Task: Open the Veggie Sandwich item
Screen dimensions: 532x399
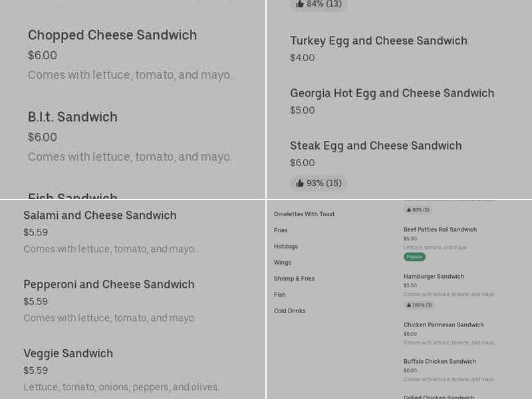Action: point(68,353)
